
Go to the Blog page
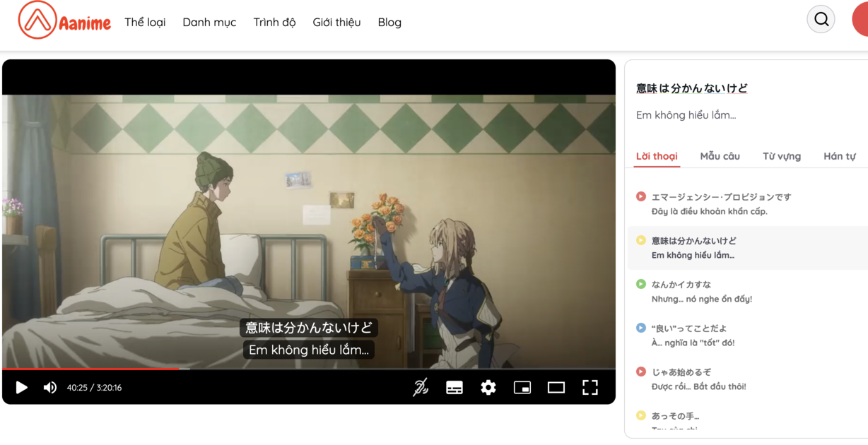point(389,22)
